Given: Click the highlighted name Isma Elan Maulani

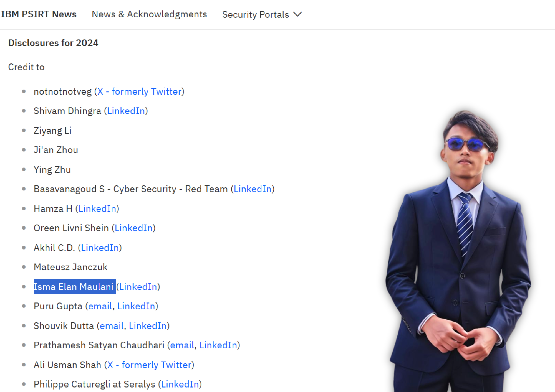Looking at the screenshot, I should coord(74,287).
